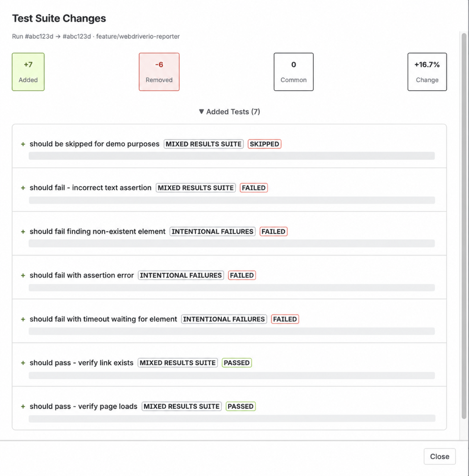Click plus icon beside 'should be skipped for demo purposes'

pyautogui.click(x=23, y=144)
